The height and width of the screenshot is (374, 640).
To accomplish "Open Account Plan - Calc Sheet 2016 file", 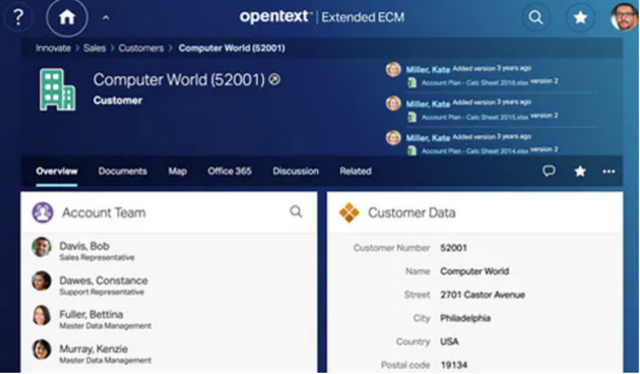I will tap(475, 83).
